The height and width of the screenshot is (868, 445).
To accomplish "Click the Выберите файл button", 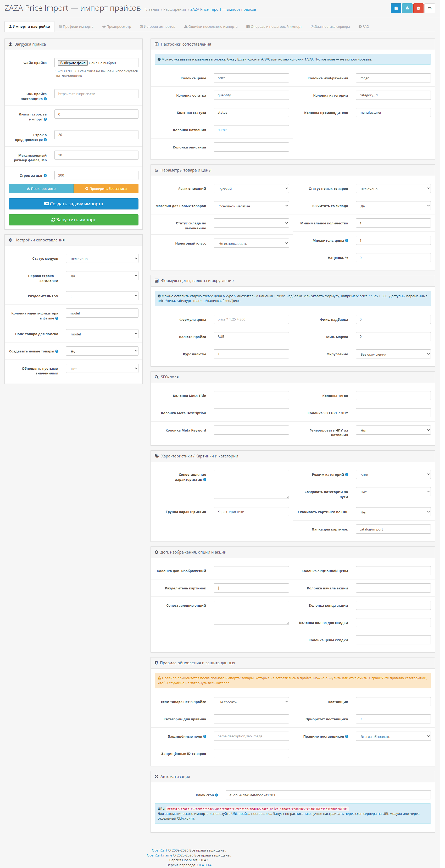I will pyautogui.click(x=73, y=63).
